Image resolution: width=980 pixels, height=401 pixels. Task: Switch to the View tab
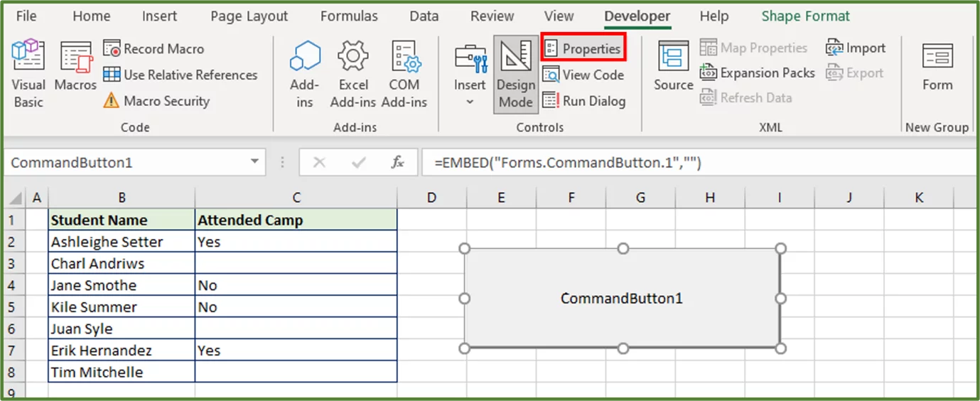click(559, 16)
